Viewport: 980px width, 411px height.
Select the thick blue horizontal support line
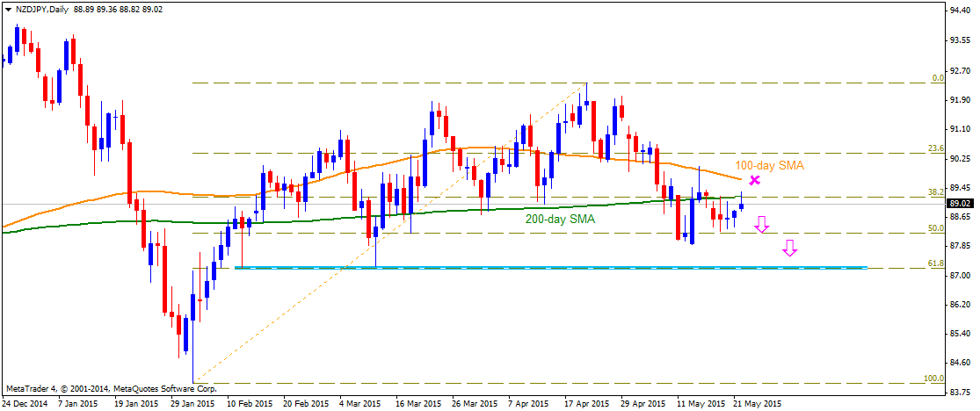point(551,268)
